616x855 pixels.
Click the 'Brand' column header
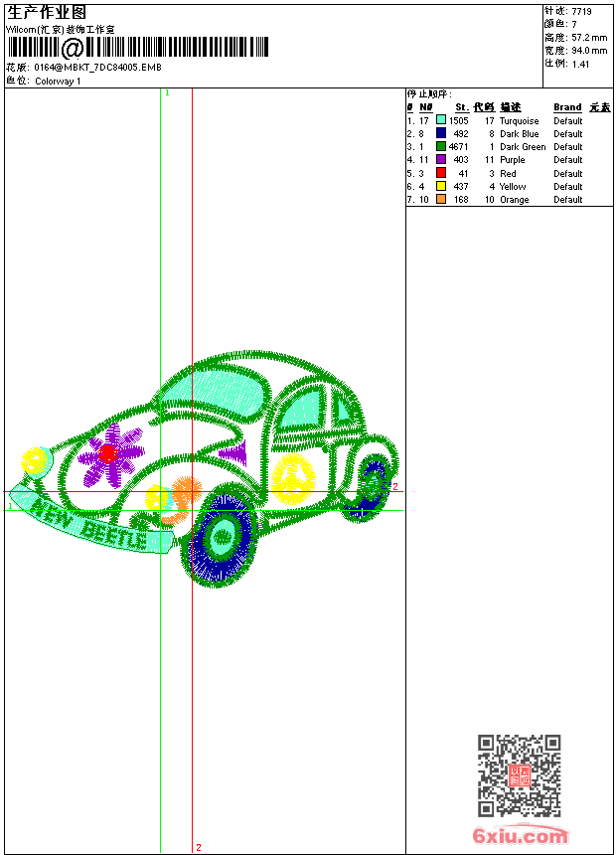pos(567,107)
